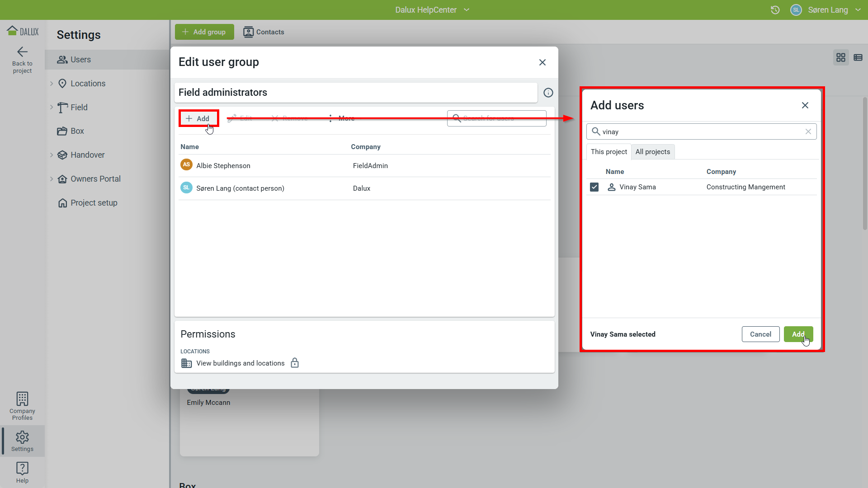Image resolution: width=868 pixels, height=488 pixels.
Task: Click the Field administrators name field
Action: pyautogui.click(x=355, y=93)
